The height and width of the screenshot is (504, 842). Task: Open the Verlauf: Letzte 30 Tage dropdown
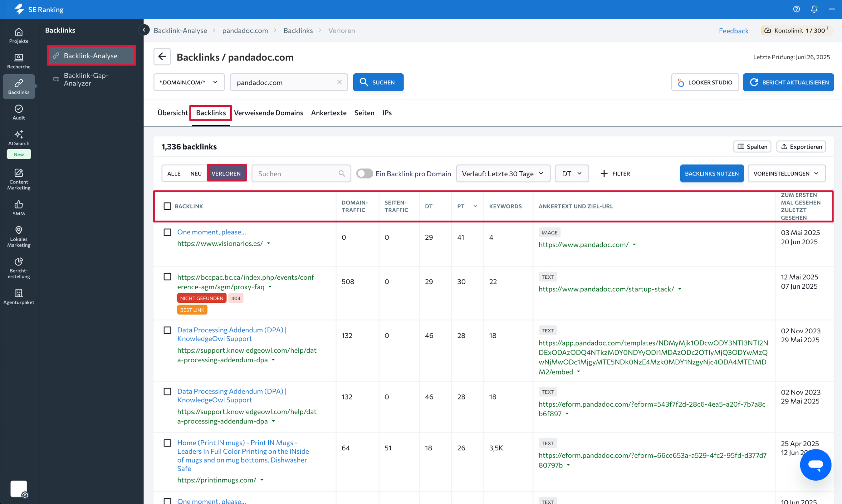[x=503, y=174]
